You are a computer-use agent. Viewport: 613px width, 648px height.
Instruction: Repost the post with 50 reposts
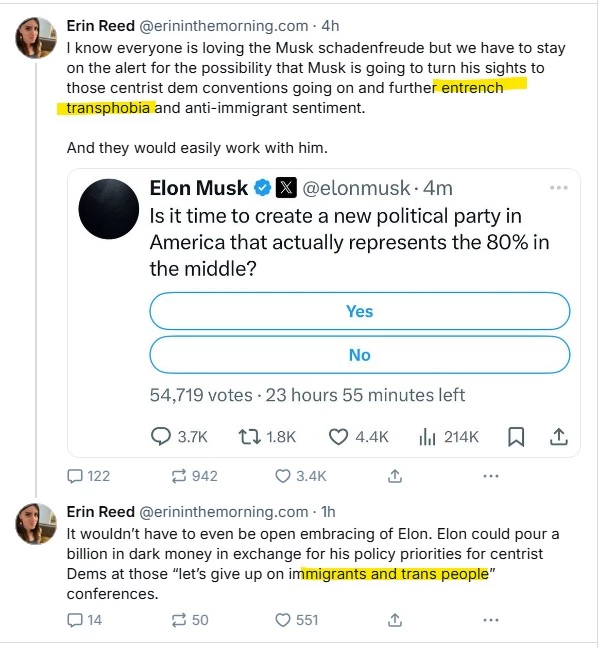click(183, 620)
